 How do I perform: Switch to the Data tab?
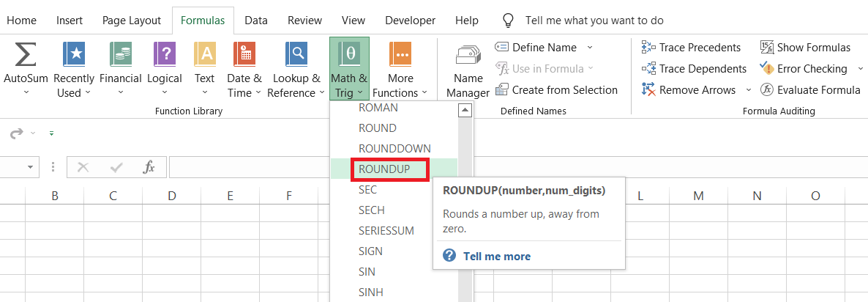[256, 21]
